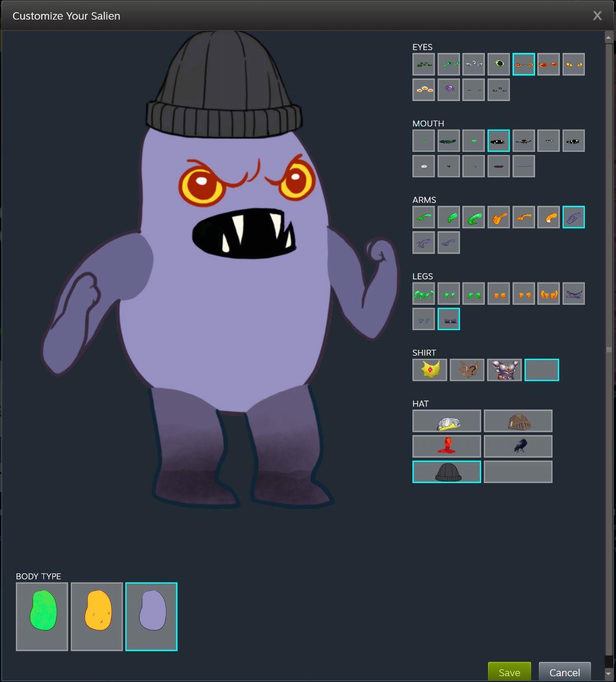The image size is (616, 682).
Task: Select the green multi-eye cluster eyes
Action: (424, 65)
